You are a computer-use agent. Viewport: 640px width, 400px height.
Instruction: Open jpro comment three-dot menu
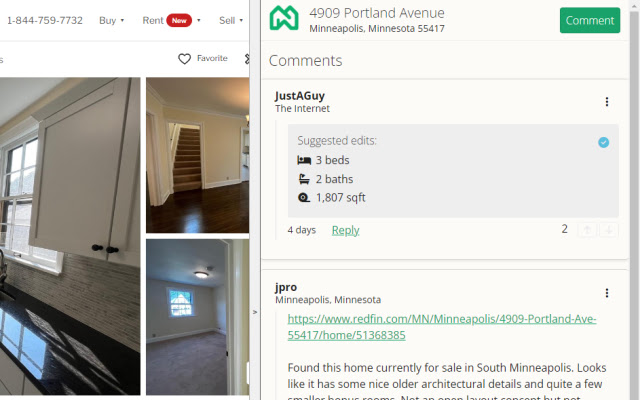pyautogui.click(x=607, y=293)
